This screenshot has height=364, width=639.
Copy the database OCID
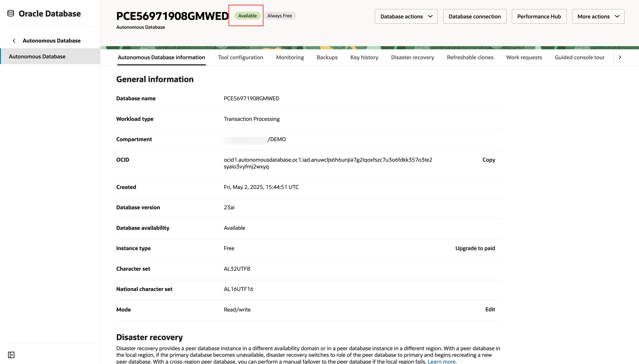point(488,160)
